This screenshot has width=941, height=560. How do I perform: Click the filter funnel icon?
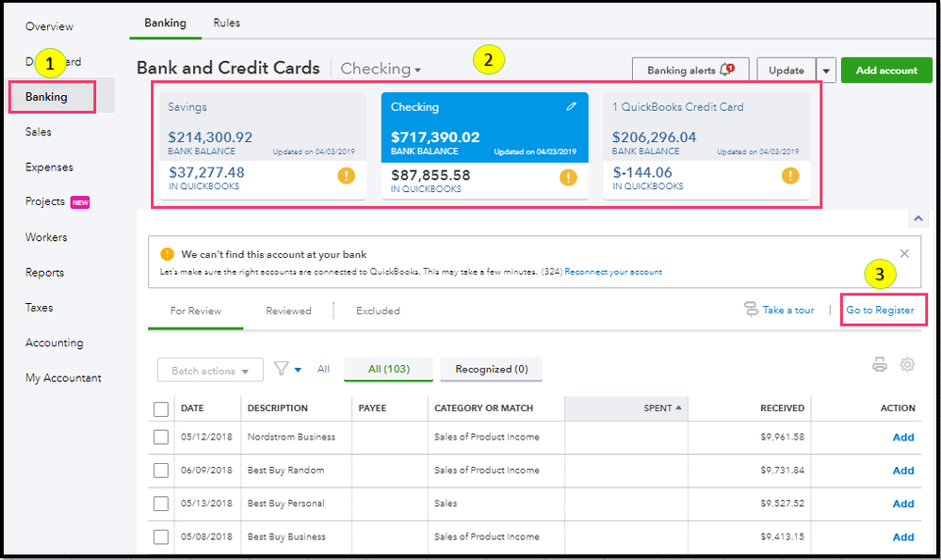281,369
